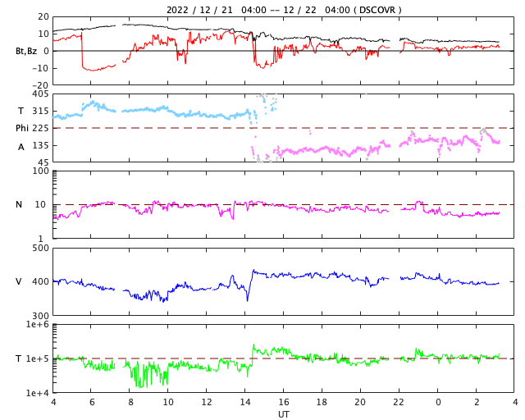Viewport: 525px width, 420px height.
Task: Click the '45' phi tick label
Action: [x=43, y=162]
